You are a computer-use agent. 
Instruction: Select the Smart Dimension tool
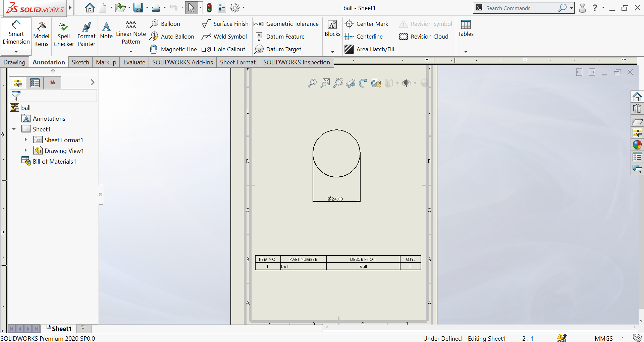click(x=16, y=33)
